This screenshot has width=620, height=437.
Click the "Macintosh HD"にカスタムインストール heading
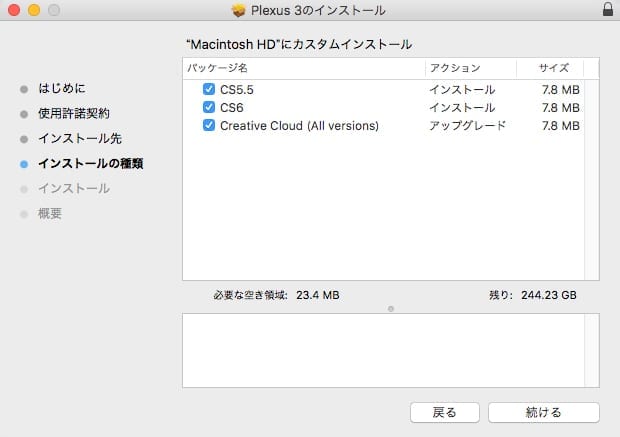tap(299, 44)
